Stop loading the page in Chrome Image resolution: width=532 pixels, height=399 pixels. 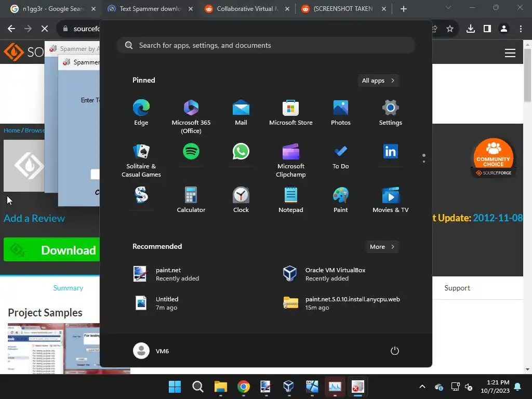click(x=45, y=29)
